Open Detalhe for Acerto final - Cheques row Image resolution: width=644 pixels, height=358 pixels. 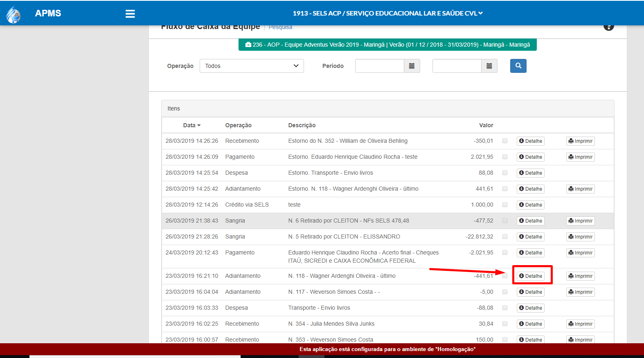point(531,253)
